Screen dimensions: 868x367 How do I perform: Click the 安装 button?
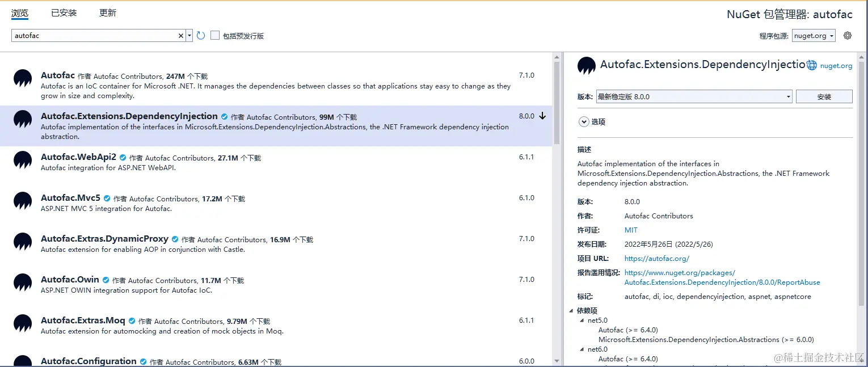point(824,96)
